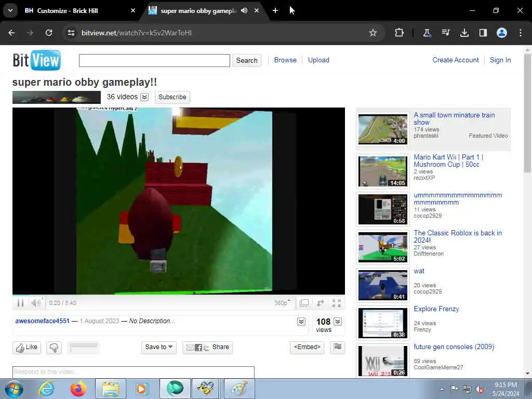Open the Windows Start menu
Viewport: 532px width, 399px height.
[x=14, y=389]
